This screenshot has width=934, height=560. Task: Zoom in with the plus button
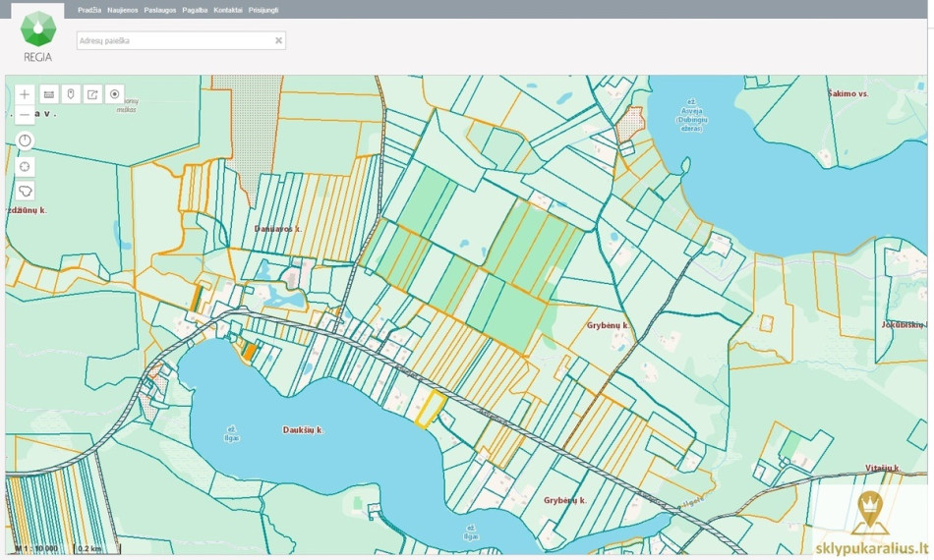pyautogui.click(x=25, y=94)
